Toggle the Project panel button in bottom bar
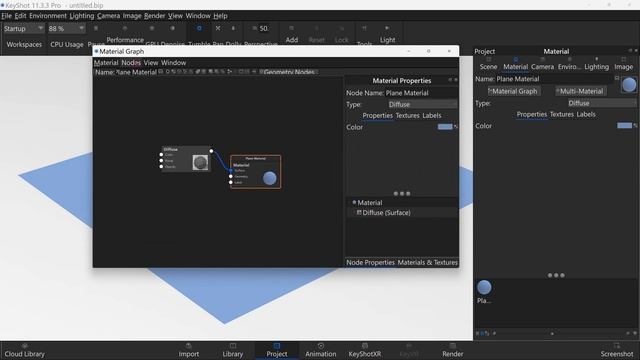This screenshot has height=360, width=640. tap(277, 351)
